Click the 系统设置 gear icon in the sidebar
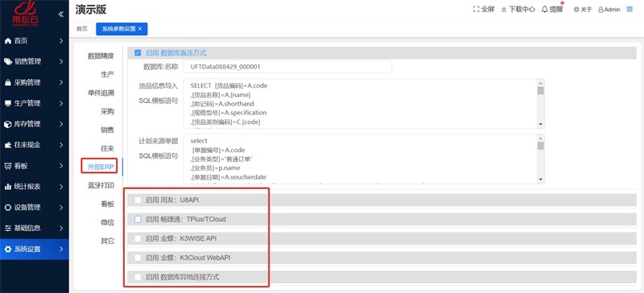Image resolution: width=644 pixels, height=293 pixels. 8,249
